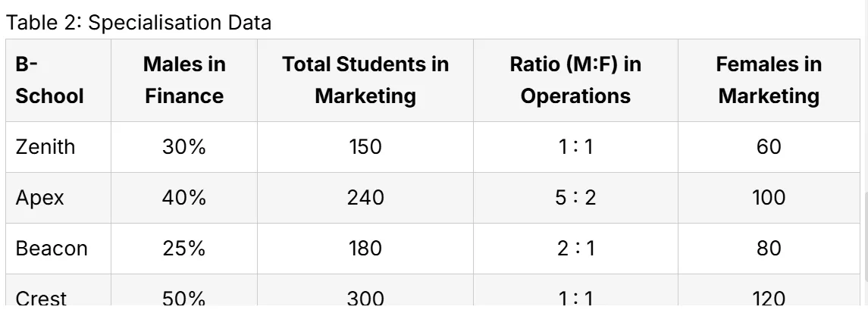The height and width of the screenshot is (313, 868).
Task: Select the Males in Finance header
Action: coord(184,80)
